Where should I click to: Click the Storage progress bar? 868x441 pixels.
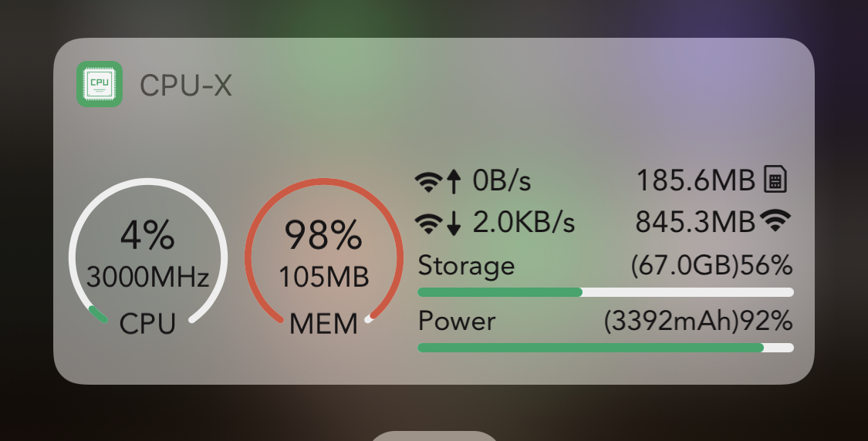pyautogui.click(x=606, y=292)
